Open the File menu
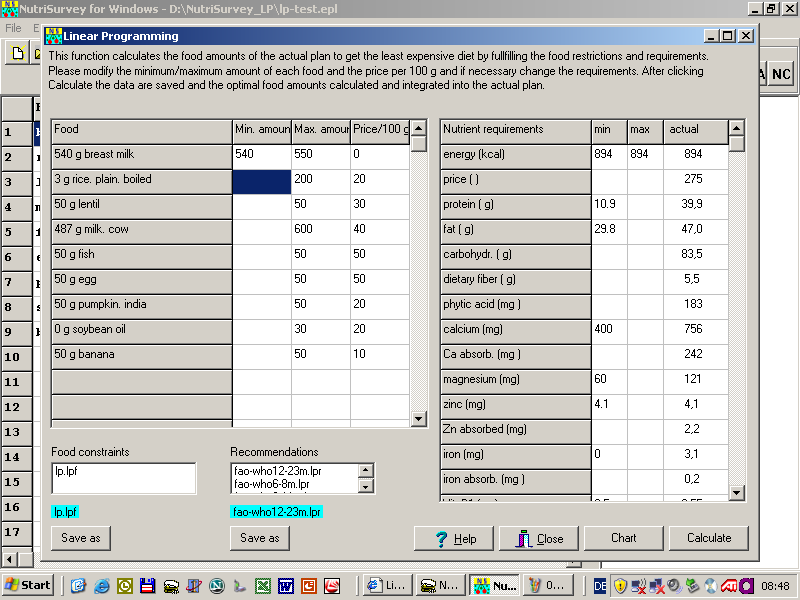 tap(14, 28)
